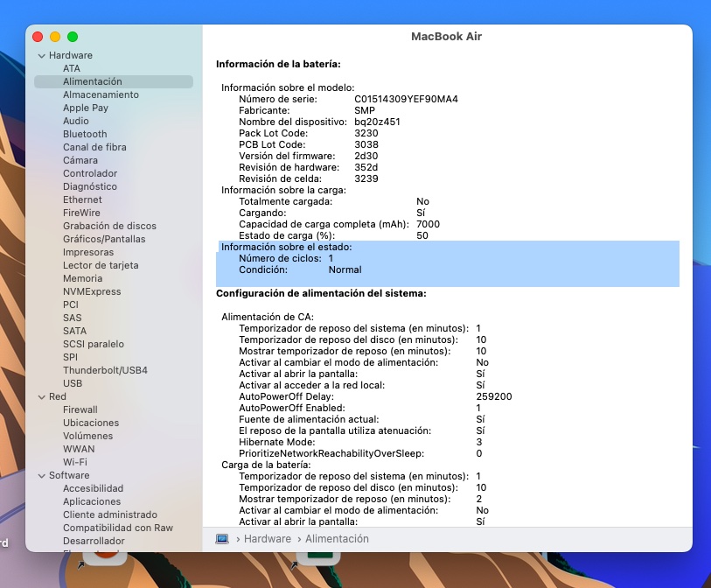
Task: Click Hardware in the bottom path bar
Action: 267,539
